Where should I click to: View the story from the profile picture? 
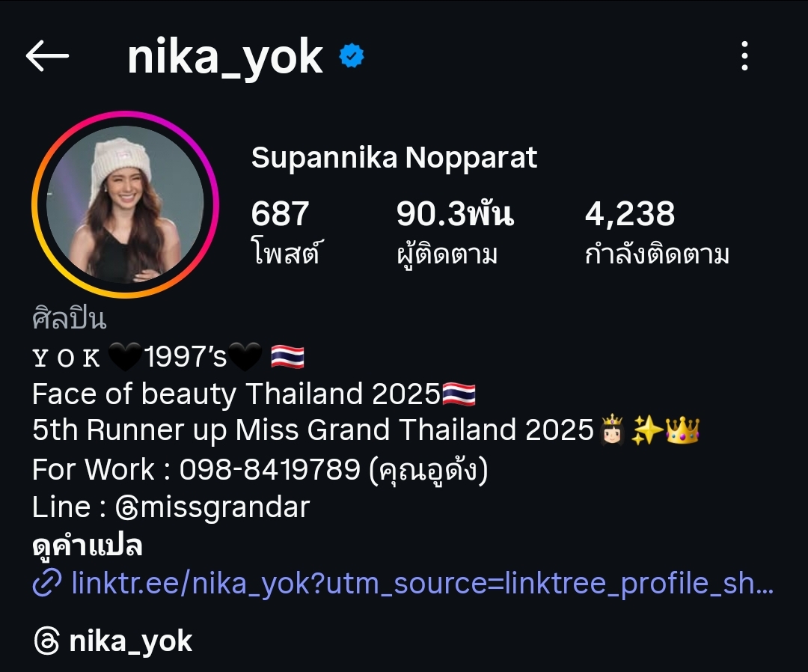pyautogui.click(x=125, y=204)
